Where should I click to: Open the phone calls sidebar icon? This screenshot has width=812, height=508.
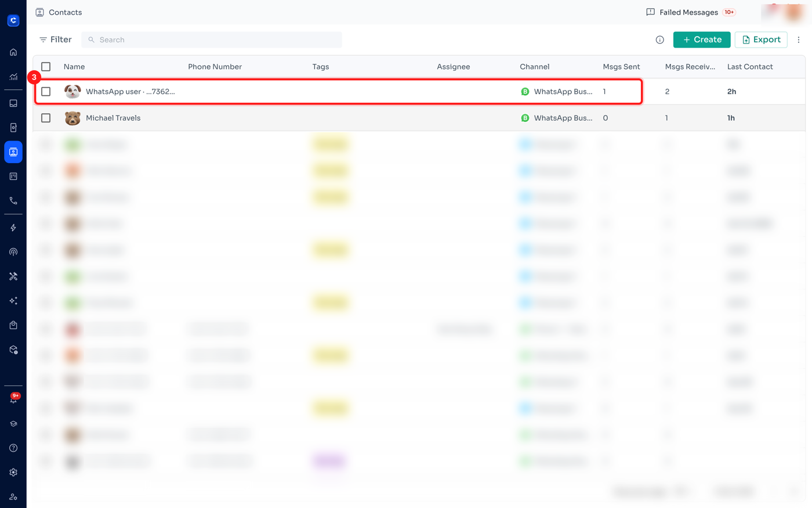pos(13,201)
